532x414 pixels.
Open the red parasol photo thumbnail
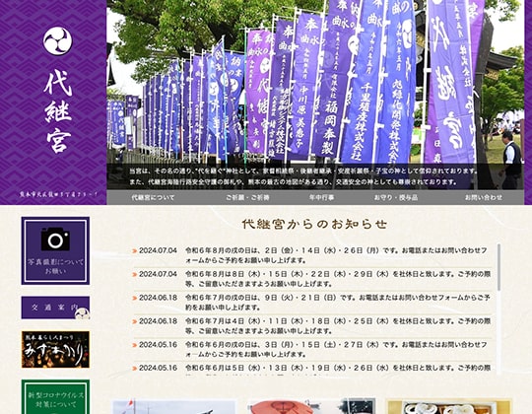311,406
